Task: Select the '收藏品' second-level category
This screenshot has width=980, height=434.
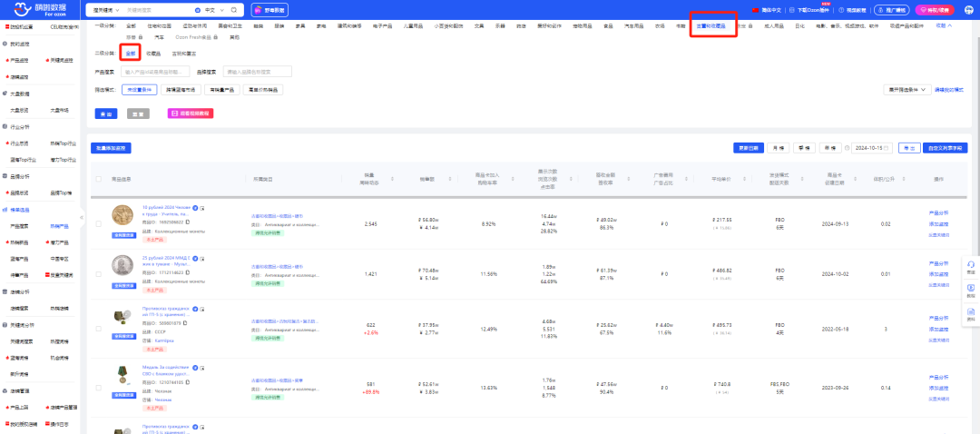Action: (x=153, y=54)
